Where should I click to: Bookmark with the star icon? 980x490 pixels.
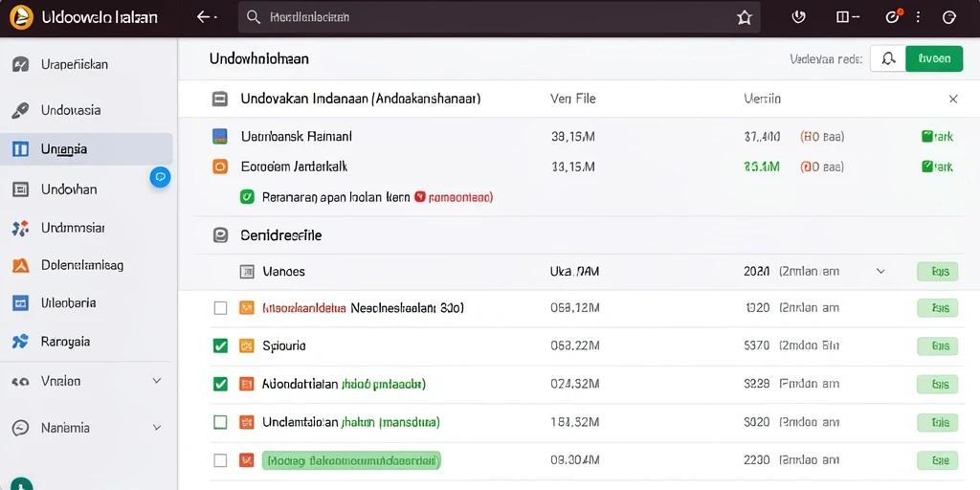[744, 17]
